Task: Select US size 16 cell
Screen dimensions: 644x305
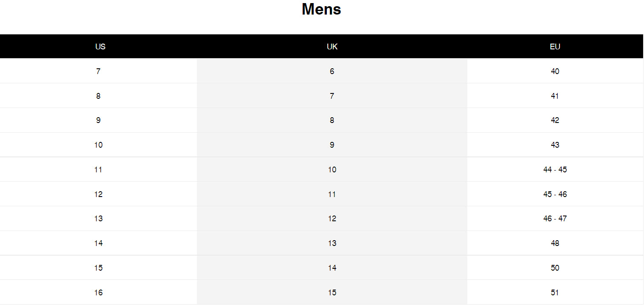Action: pos(98,293)
